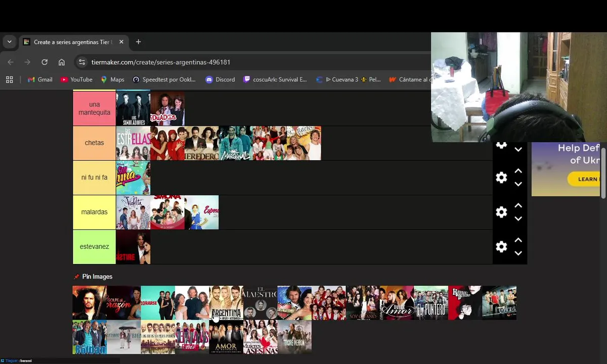Click the Pin Images label

[97, 277]
